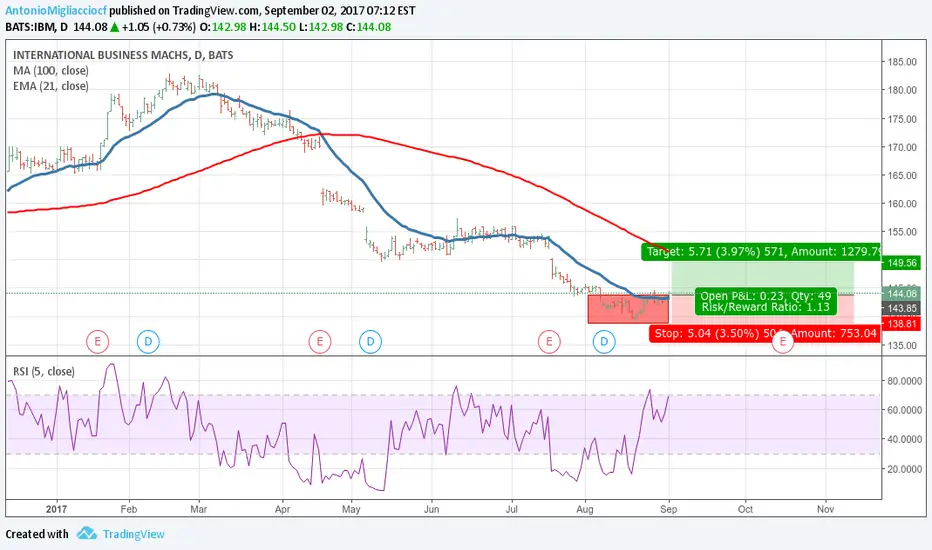This screenshot has height=550, width=932.
Task: Click the BATS:IBM, D symbol text in header
Action: pyautogui.click(x=36, y=27)
